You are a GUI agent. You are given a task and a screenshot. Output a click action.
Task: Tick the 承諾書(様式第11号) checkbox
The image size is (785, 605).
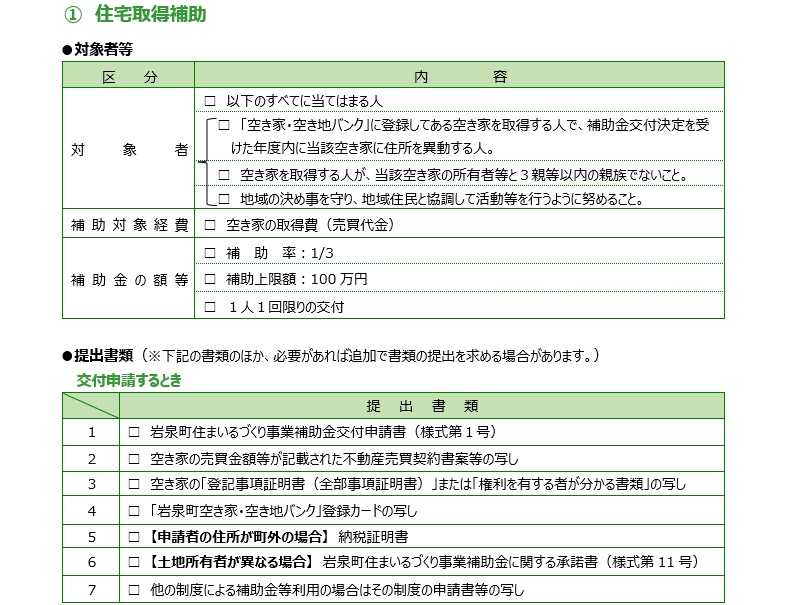pyautogui.click(x=134, y=562)
